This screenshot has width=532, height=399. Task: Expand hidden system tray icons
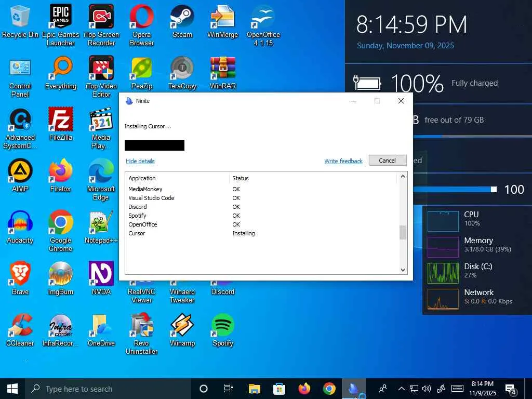(x=402, y=389)
